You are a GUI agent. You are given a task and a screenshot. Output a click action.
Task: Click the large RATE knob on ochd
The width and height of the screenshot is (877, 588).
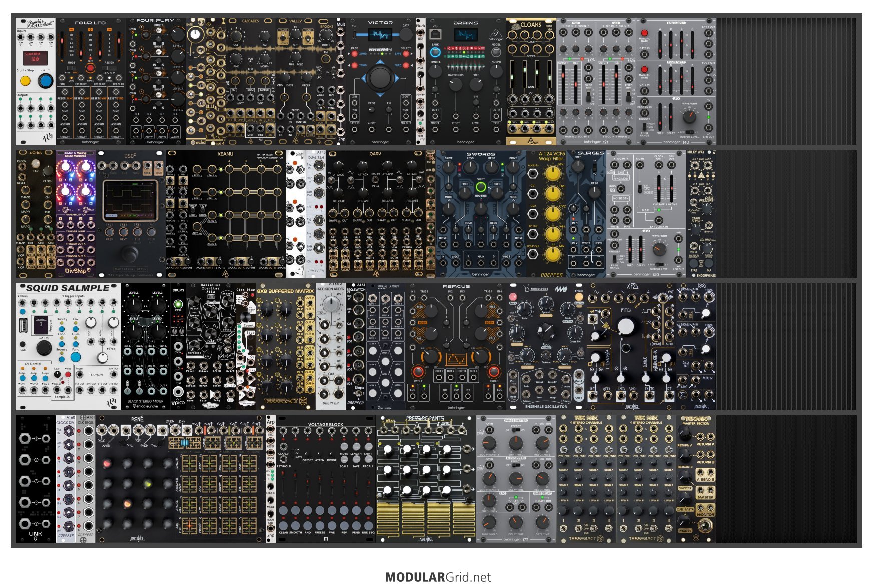click(196, 34)
